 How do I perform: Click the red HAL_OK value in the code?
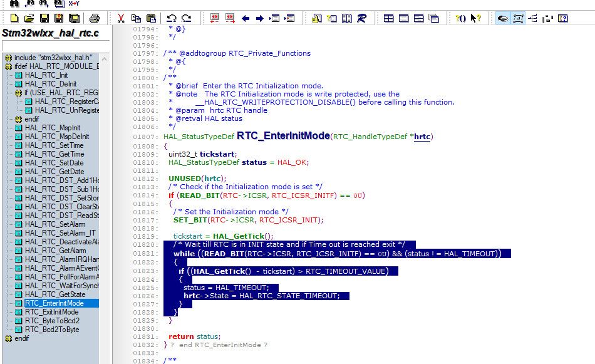(292, 162)
